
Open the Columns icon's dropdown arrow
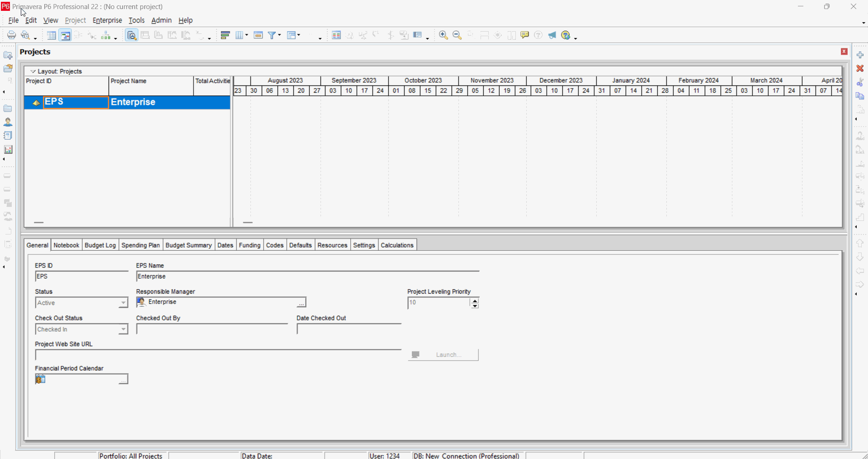(x=247, y=35)
